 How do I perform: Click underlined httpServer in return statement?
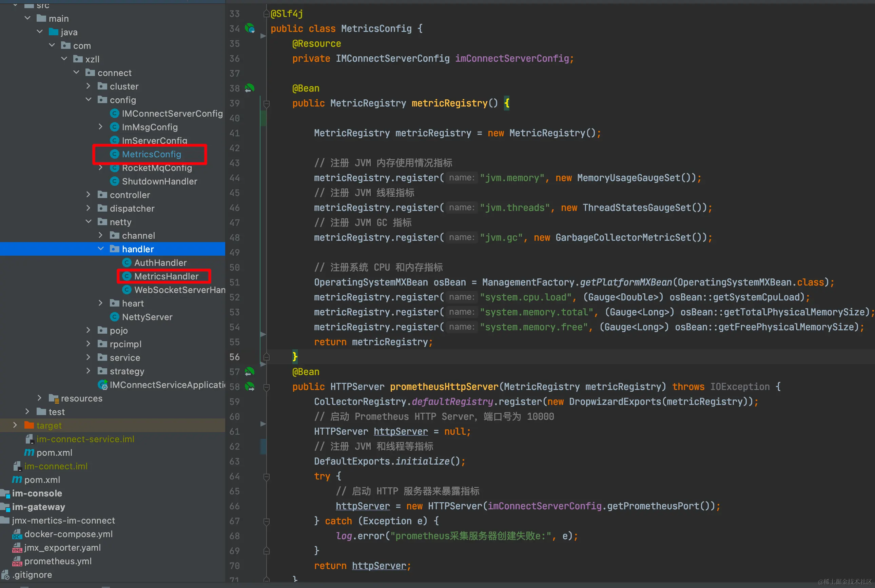[379, 566]
